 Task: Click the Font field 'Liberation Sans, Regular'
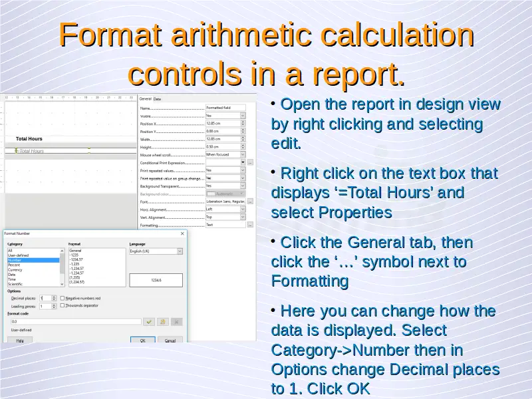(225, 201)
